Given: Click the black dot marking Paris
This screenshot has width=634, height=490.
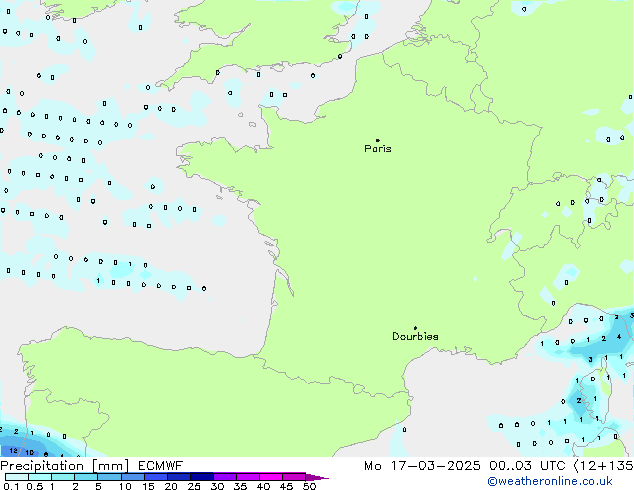Looking at the screenshot, I should click(378, 140).
